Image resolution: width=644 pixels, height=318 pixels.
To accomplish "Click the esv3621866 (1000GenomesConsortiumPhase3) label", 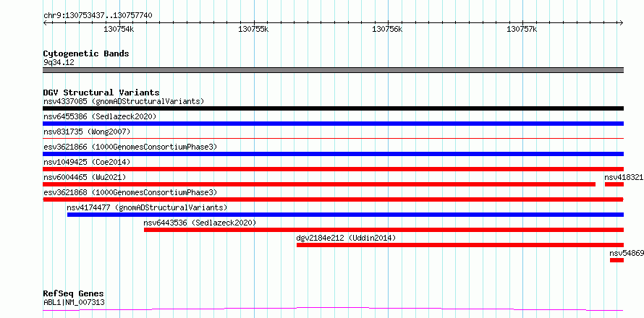I will click(130, 147).
